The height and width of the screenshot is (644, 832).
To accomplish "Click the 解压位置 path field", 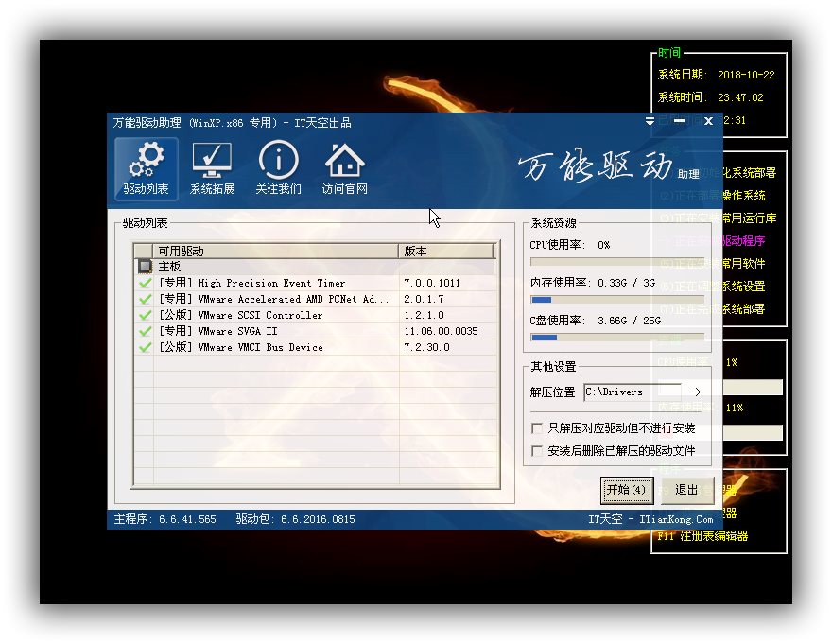I will [632, 392].
